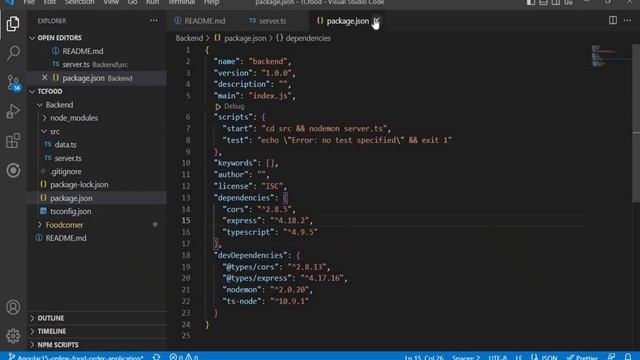Image resolution: width=640 pixels, height=360 pixels.
Task: Open the Extensions view icon
Action: coord(13,141)
